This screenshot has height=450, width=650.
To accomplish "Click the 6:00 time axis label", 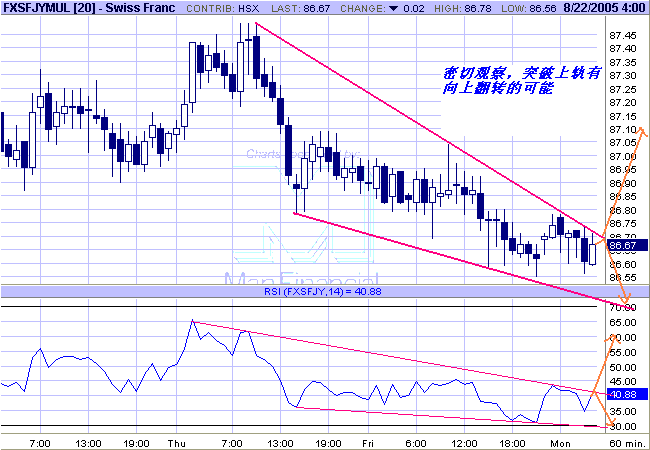I will click(416, 444).
